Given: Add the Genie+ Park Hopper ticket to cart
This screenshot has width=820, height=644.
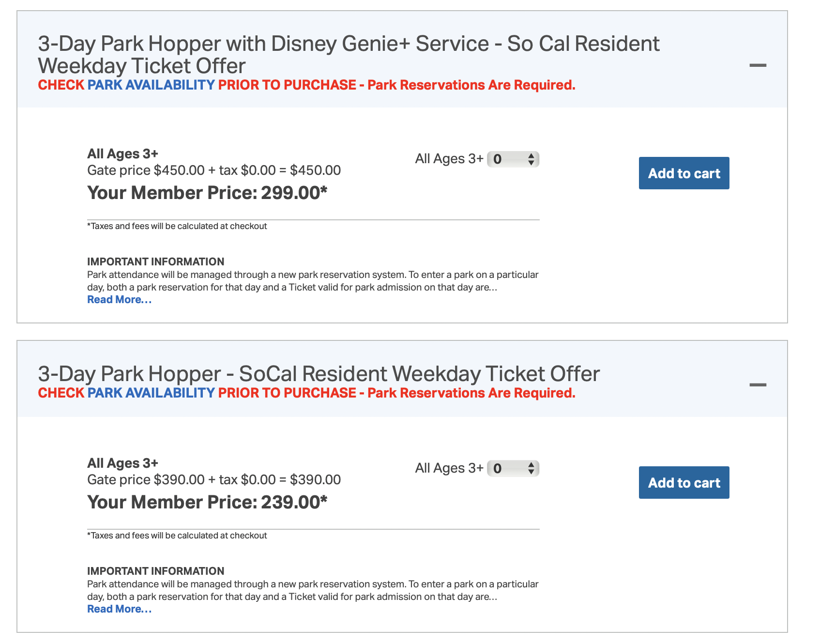Looking at the screenshot, I should (683, 173).
